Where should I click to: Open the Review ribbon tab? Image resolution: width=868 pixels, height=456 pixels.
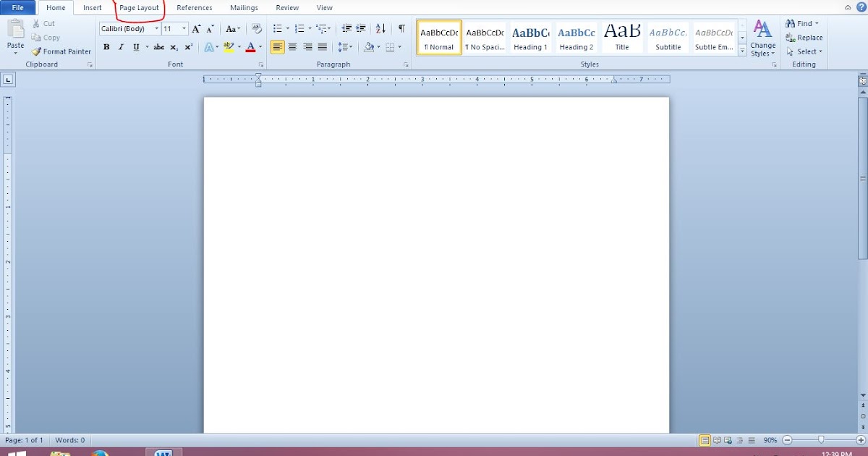287,8
